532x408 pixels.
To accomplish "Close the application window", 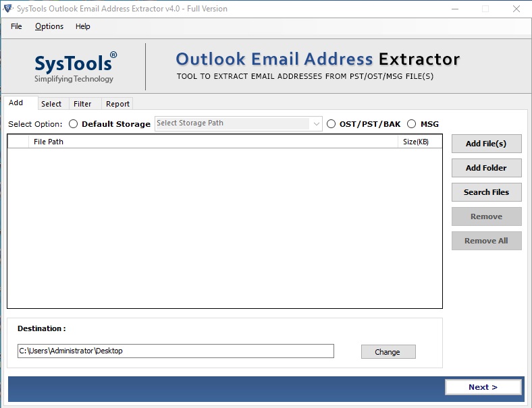I will (x=516, y=9).
